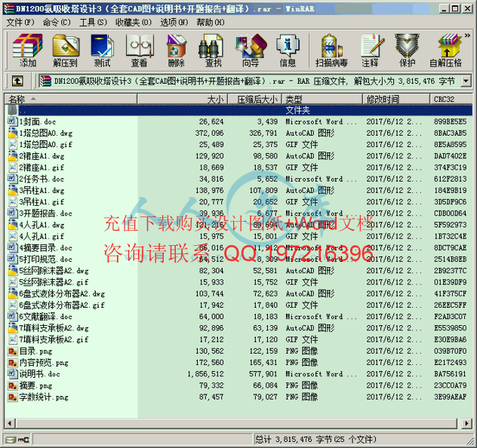Sort by the 类型 column header
The height and width of the screenshot is (448, 477).
pos(322,99)
